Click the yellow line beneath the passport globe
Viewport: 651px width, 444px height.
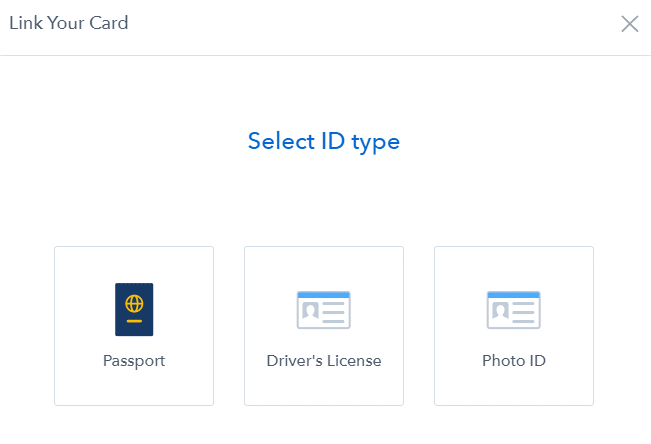134,321
